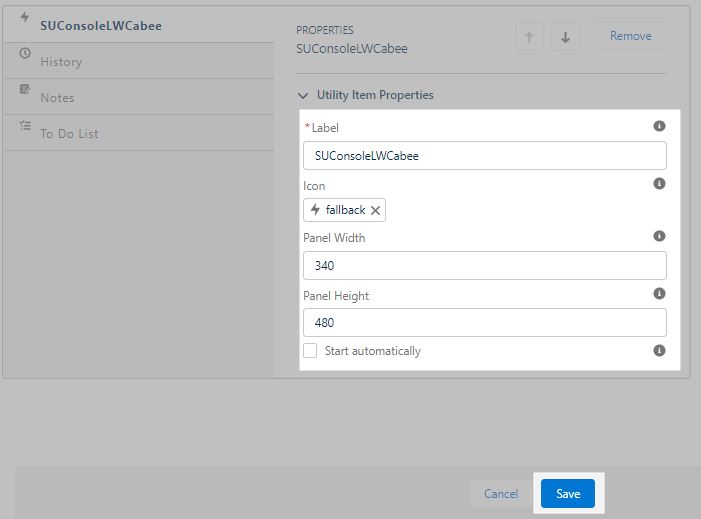
Task: Remove the fallback icon selection
Action: click(375, 210)
